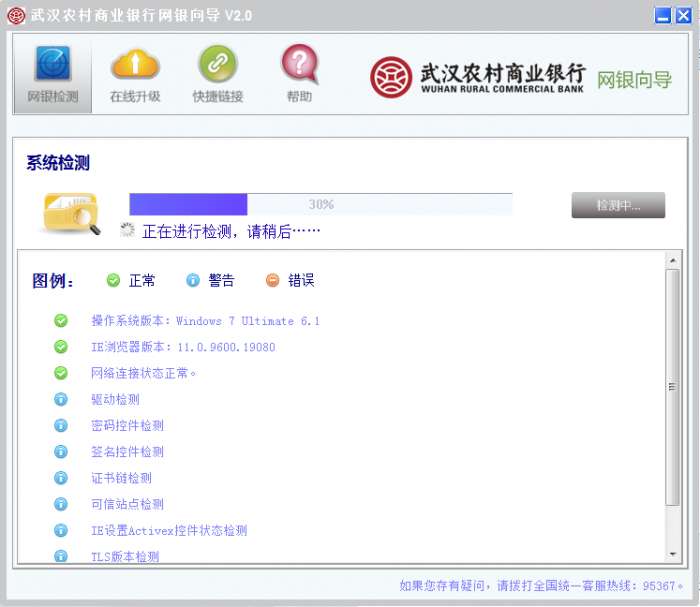Screen dimensions: 700x607
Task: Click the info icon beside 证书链检测
Action: tap(61, 478)
